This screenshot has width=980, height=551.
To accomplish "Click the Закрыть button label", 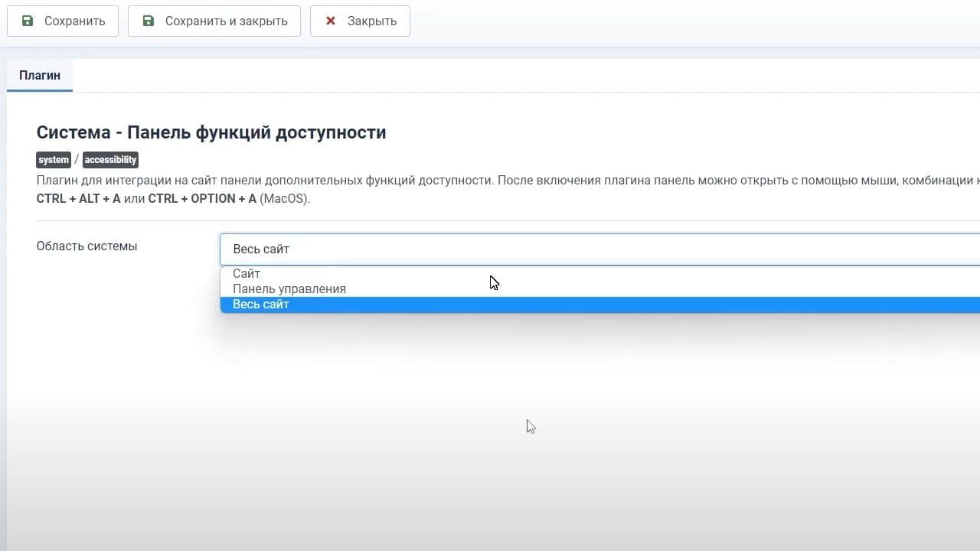I will (372, 21).
